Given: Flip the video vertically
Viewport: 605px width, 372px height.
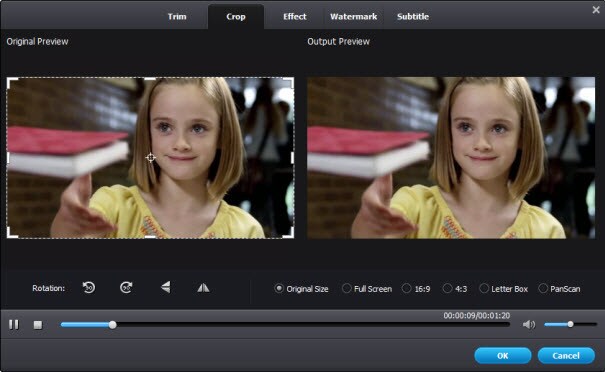Looking at the screenshot, I should click(x=166, y=287).
